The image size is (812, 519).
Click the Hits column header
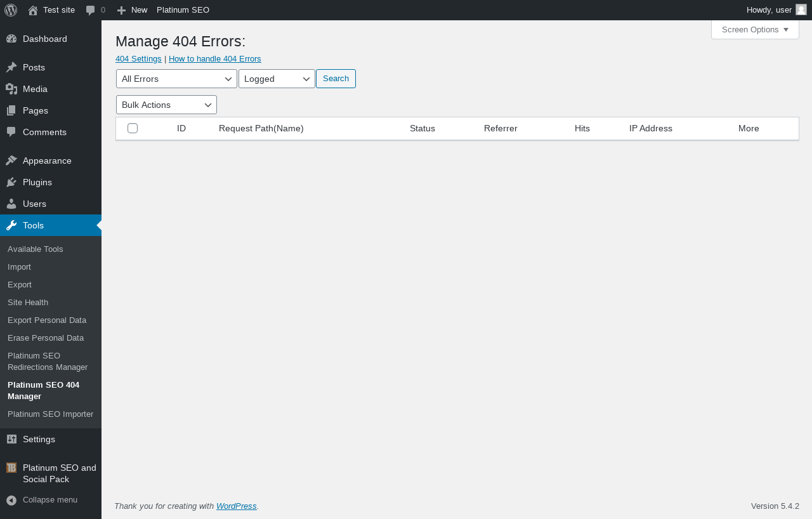pyautogui.click(x=582, y=128)
